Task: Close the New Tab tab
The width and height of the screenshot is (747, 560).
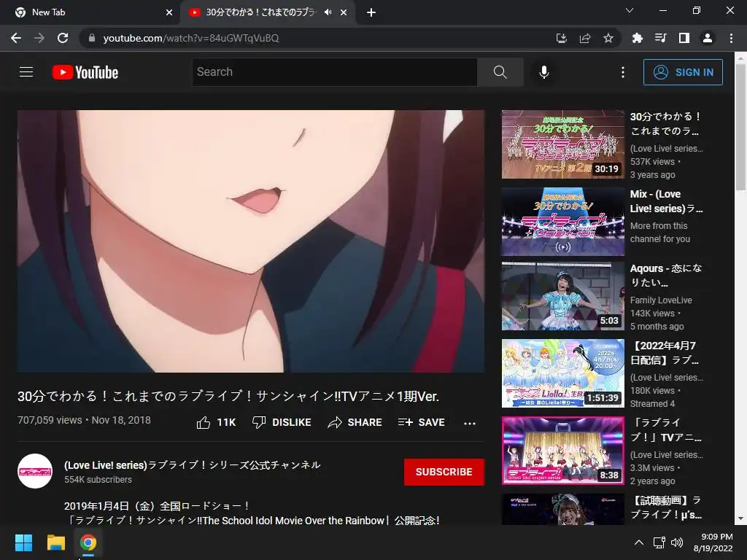Action: (169, 12)
